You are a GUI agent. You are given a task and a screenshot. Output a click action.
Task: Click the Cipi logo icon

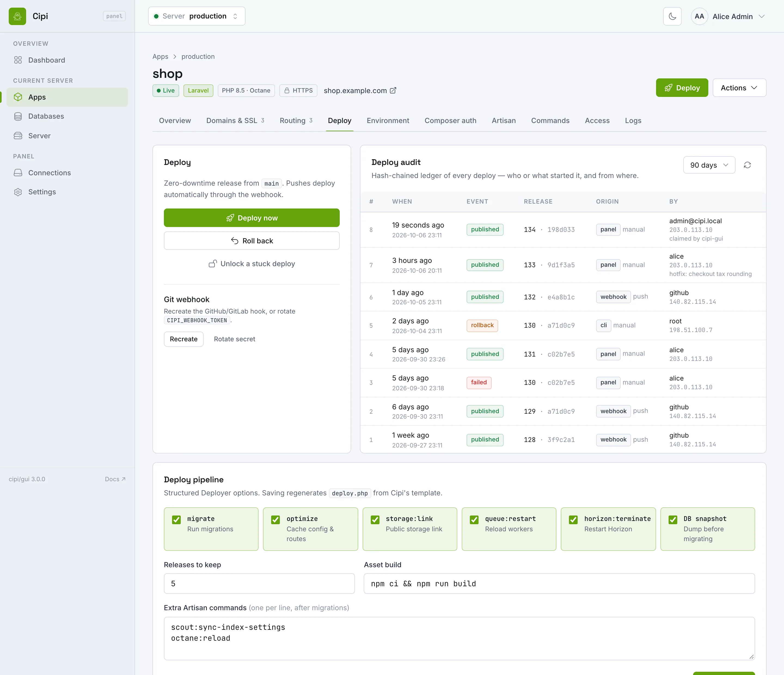pos(17,16)
